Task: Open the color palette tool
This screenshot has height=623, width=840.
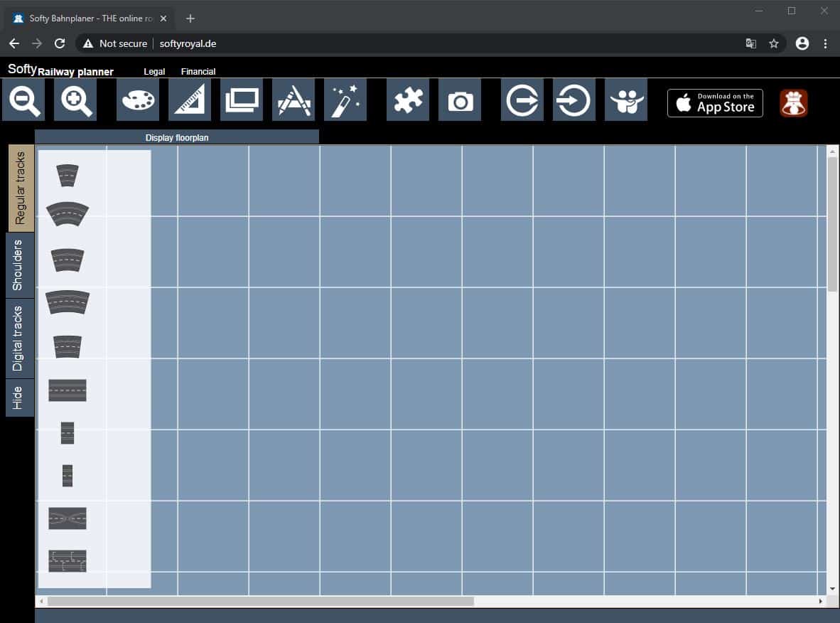Action: coord(137,100)
